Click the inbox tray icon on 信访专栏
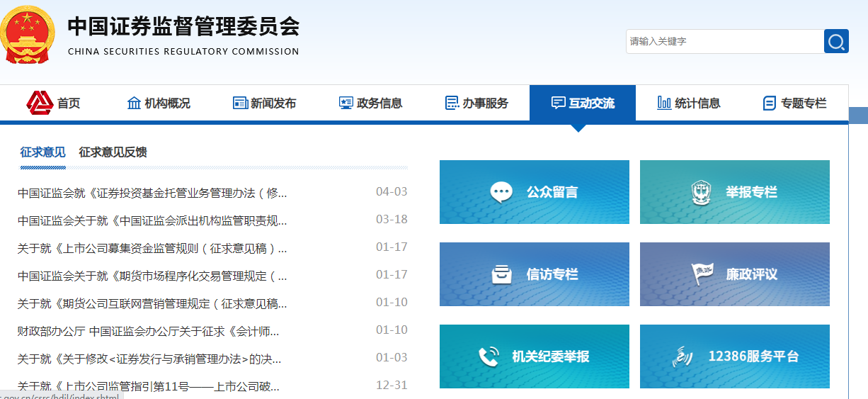 click(502, 274)
